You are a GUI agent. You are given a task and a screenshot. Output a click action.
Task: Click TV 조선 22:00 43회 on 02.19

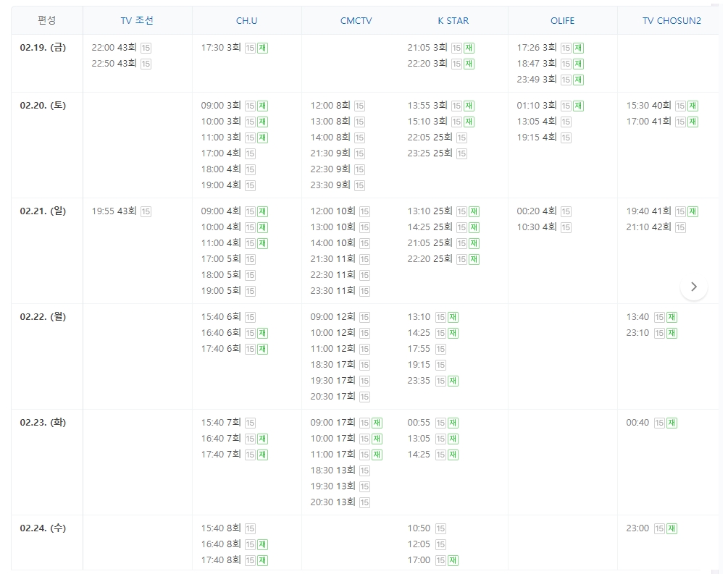pos(114,48)
